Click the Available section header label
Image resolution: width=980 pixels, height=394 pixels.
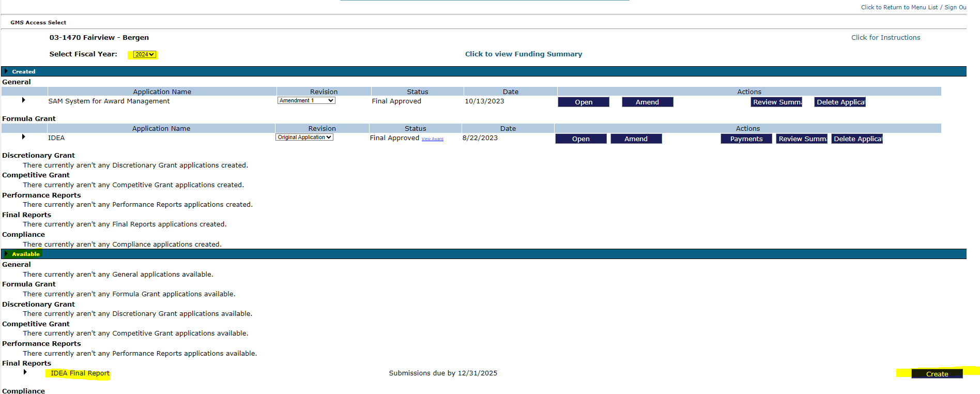(26, 254)
